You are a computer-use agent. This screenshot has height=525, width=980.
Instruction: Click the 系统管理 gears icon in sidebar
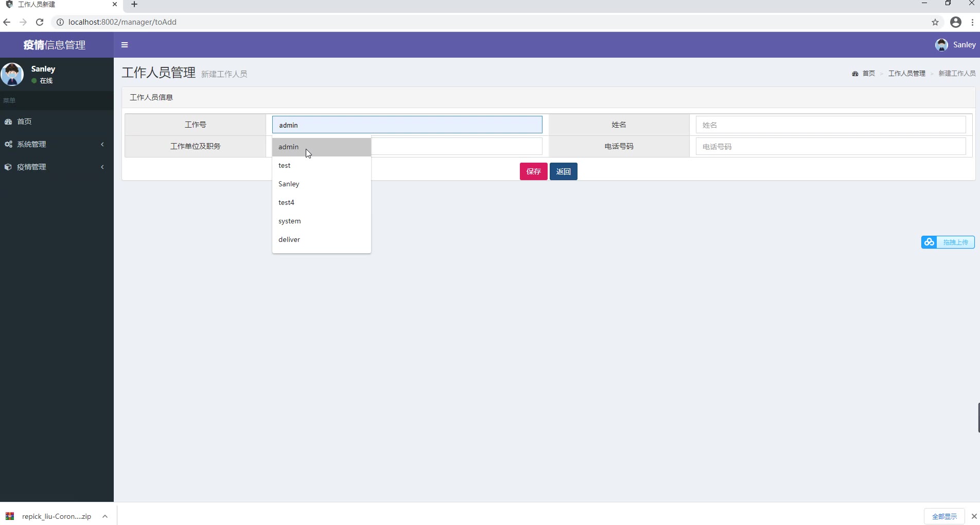(x=8, y=144)
